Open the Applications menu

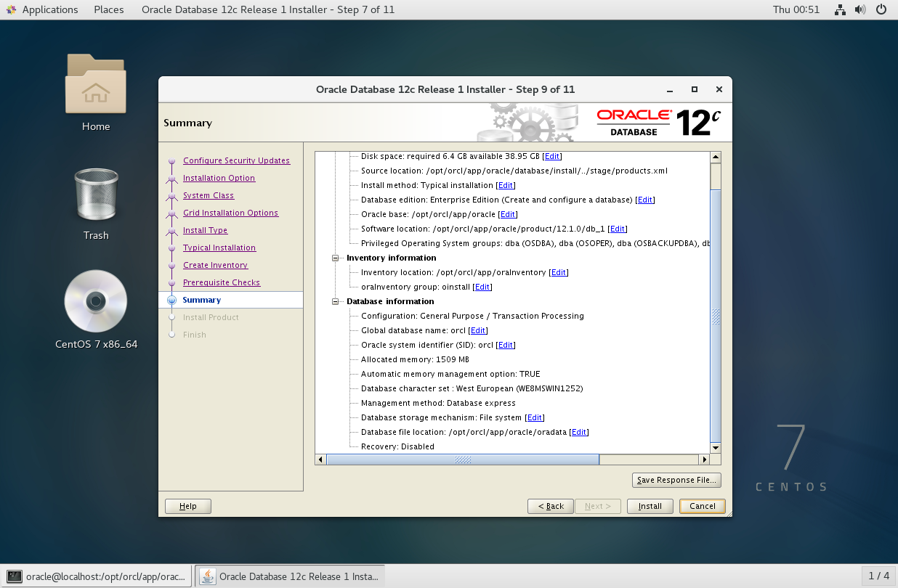tap(42, 9)
